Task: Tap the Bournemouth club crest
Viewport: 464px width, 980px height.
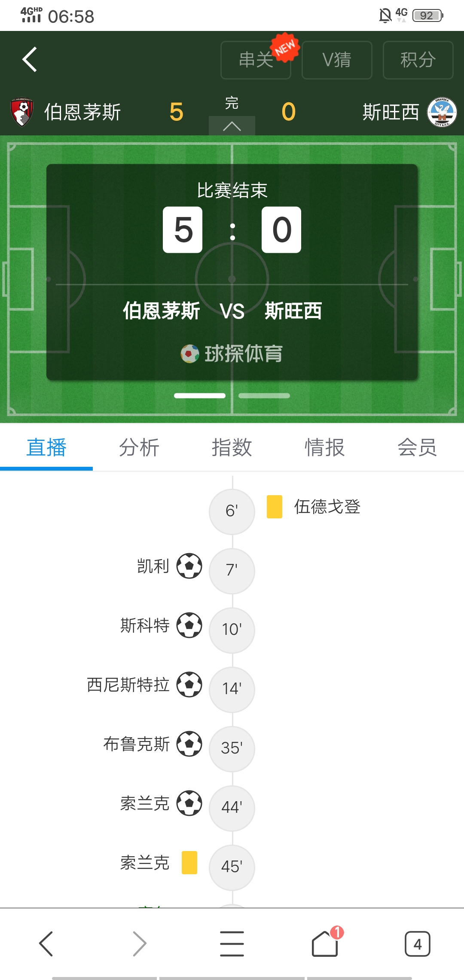Action: (x=21, y=112)
